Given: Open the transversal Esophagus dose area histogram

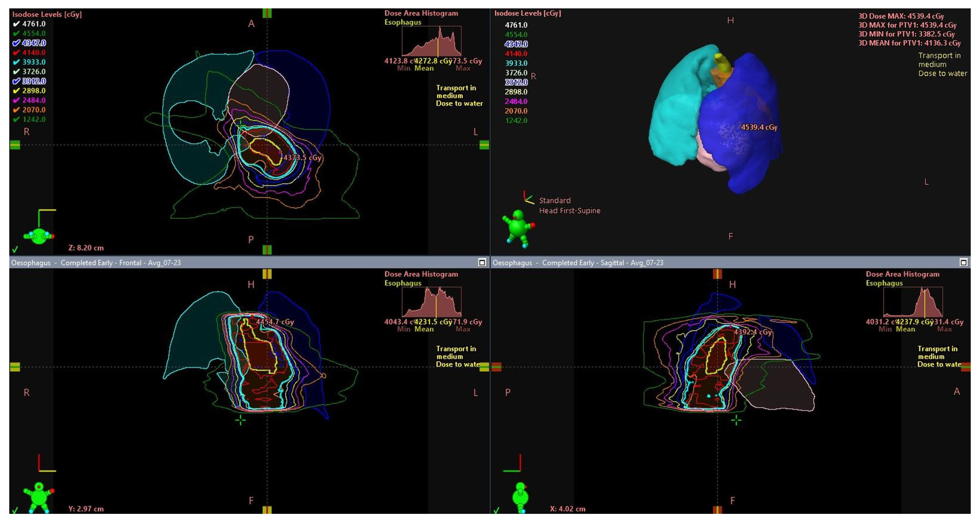Looking at the screenshot, I should click(431, 41).
